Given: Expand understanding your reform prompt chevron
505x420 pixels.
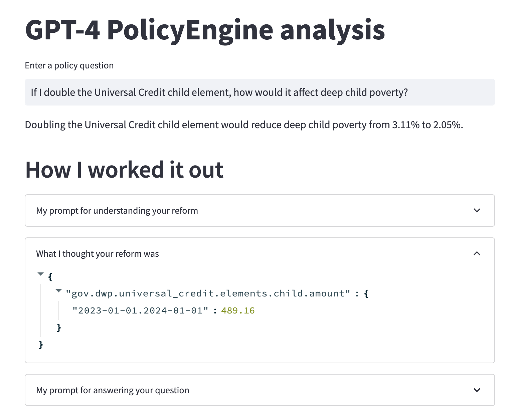Looking at the screenshot, I should coord(477,211).
